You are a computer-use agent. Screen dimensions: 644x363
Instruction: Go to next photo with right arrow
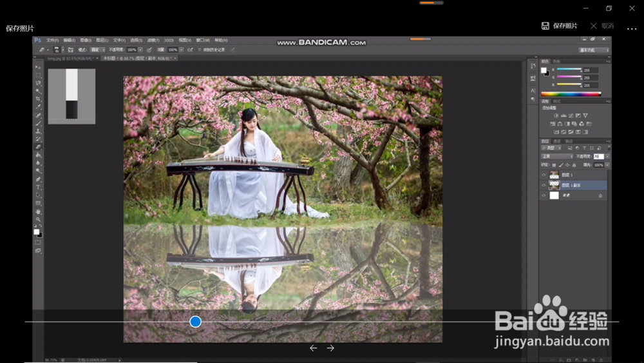pyautogui.click(x=330, y=348)
